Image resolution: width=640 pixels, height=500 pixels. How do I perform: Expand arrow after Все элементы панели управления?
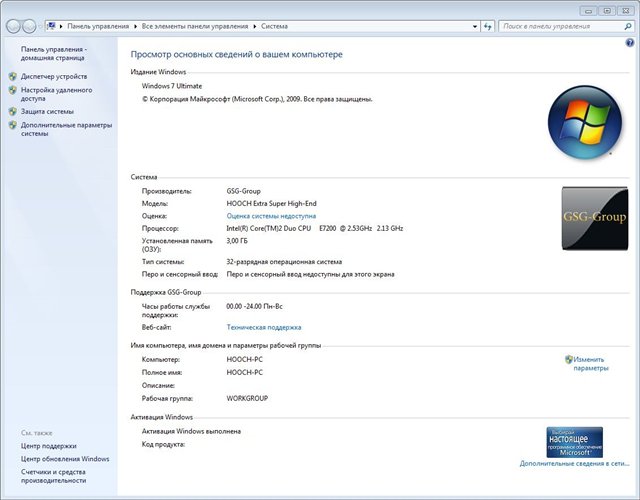point(255,26)
